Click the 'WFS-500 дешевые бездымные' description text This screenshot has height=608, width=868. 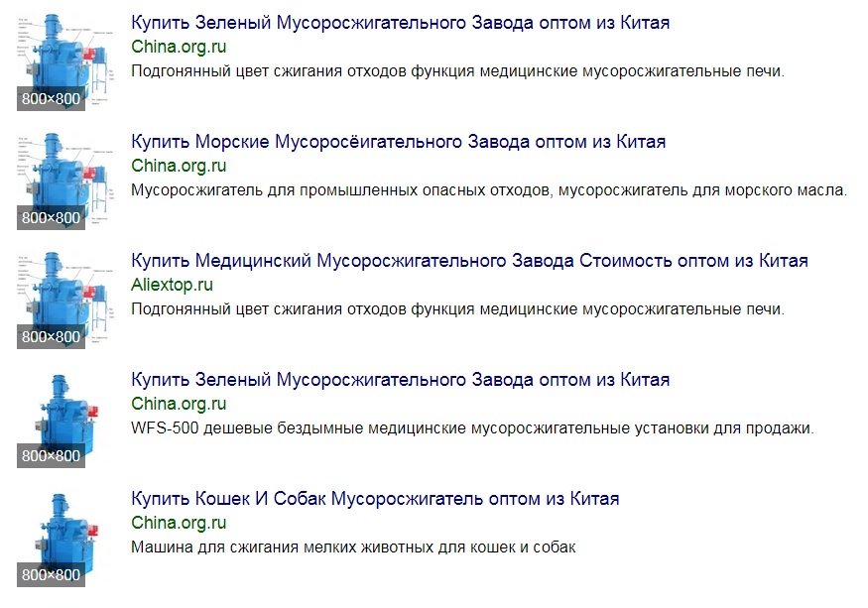click(x=472, y=428)
